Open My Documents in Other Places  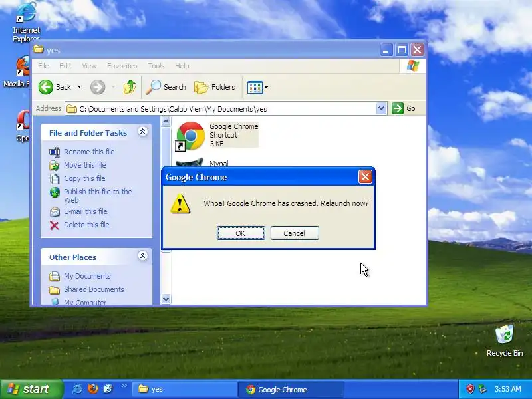click(x=87, y=276)
